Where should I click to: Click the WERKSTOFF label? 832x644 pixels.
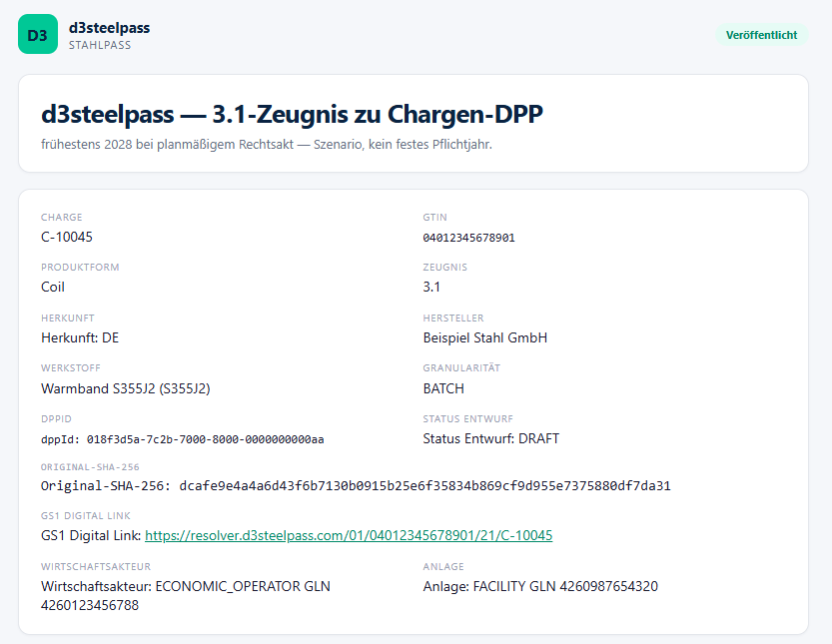click(x=71, y=367)
